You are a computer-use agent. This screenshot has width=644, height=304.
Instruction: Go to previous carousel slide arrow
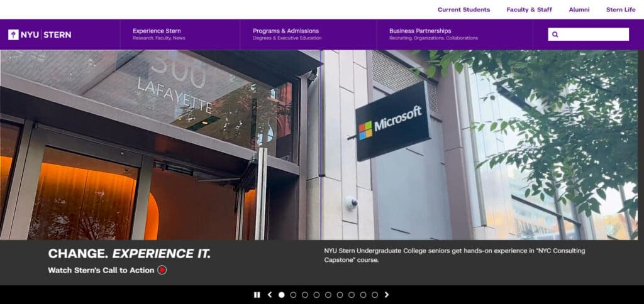click(270, 295)
